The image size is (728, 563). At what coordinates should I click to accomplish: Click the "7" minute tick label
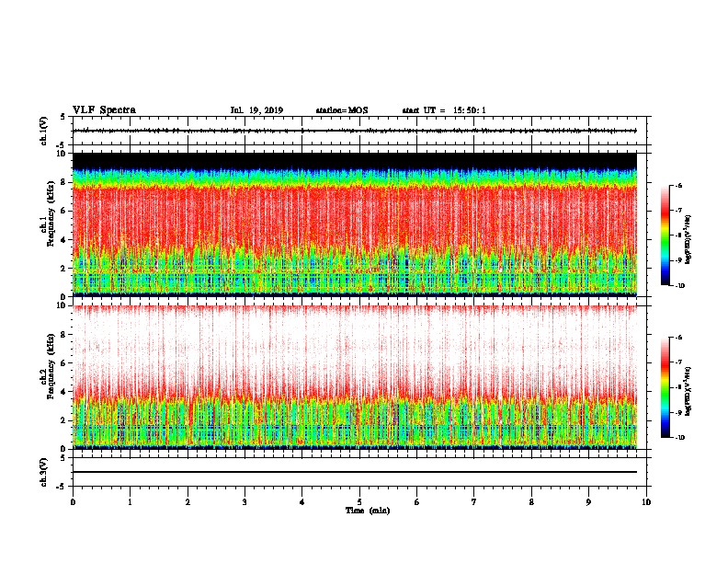474,502
